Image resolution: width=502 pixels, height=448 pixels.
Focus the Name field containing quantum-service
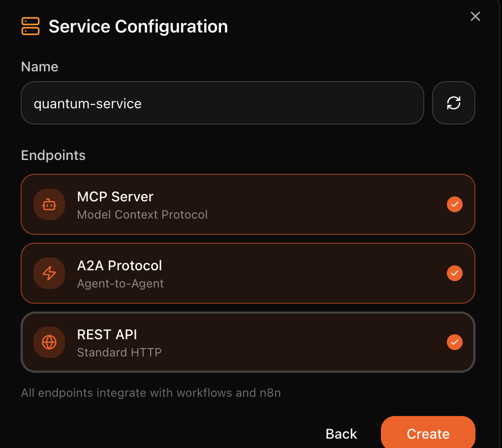(x=221, y=103)
